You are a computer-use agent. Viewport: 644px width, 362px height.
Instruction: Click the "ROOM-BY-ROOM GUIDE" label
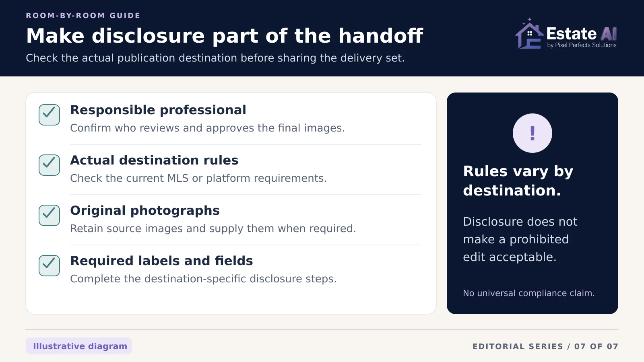click(83, 16)
